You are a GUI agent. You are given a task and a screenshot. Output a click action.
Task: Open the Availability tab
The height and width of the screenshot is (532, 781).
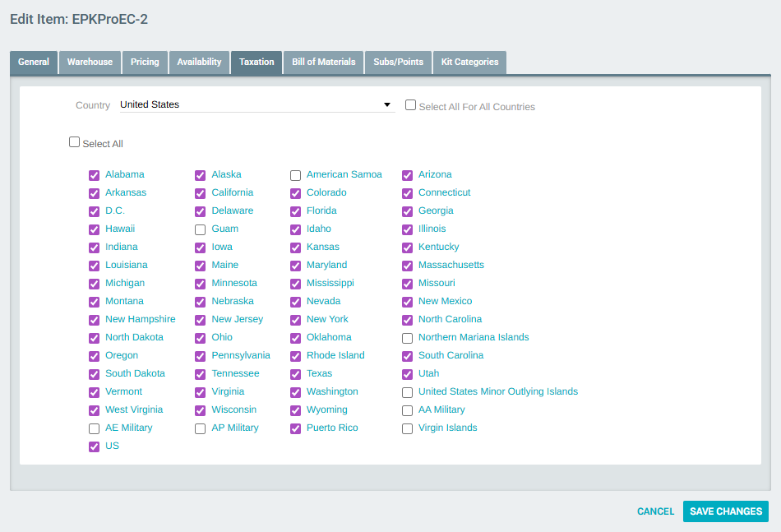(x=199, y=62)
